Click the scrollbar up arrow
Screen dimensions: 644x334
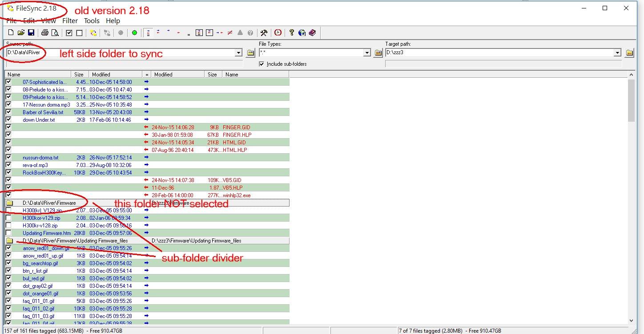631,75
